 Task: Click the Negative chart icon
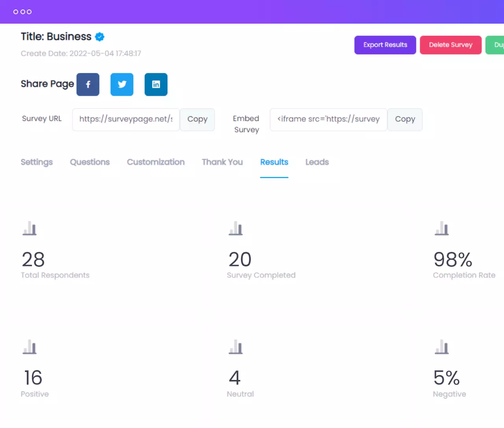click(x=441, y=347)
